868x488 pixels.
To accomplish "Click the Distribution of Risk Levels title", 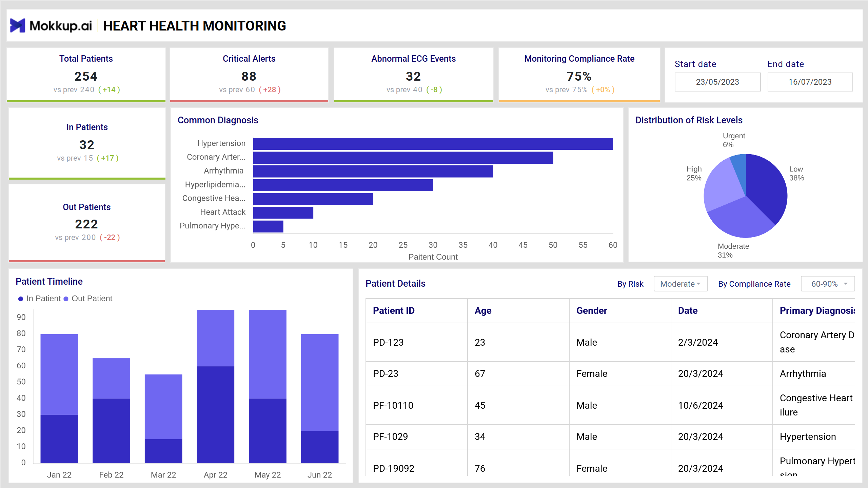I will pos(689,120).
